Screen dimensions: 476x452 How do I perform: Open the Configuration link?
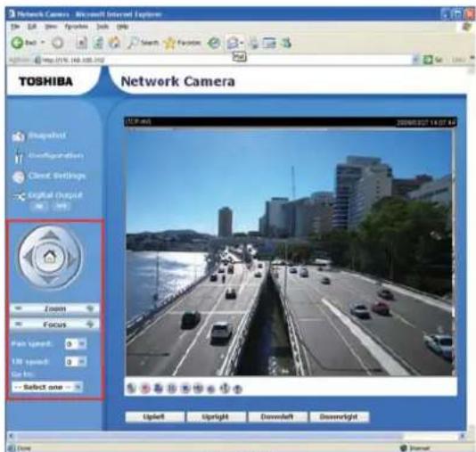[56, 156]
